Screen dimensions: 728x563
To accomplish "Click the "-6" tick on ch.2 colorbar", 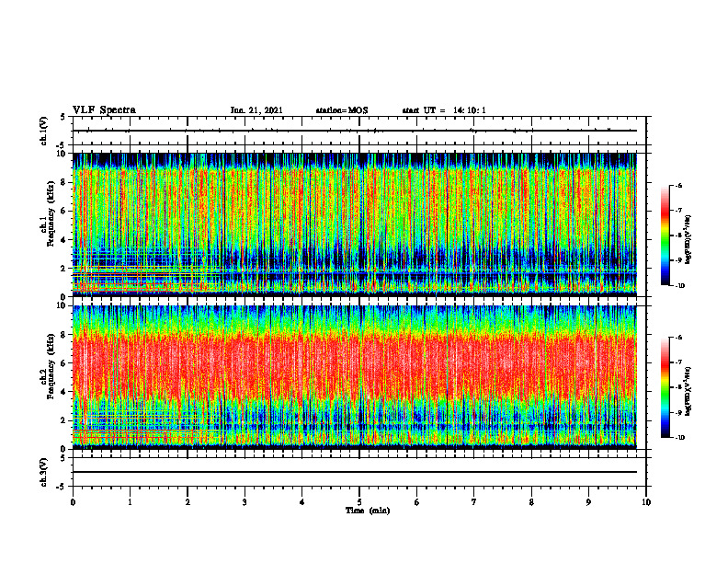I will 678,338.
